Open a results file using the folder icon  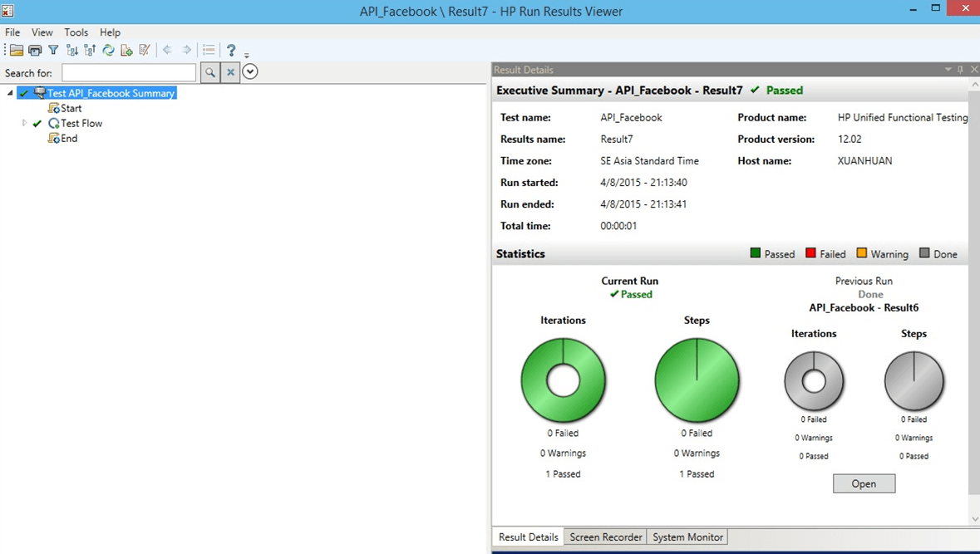point(16,50)
